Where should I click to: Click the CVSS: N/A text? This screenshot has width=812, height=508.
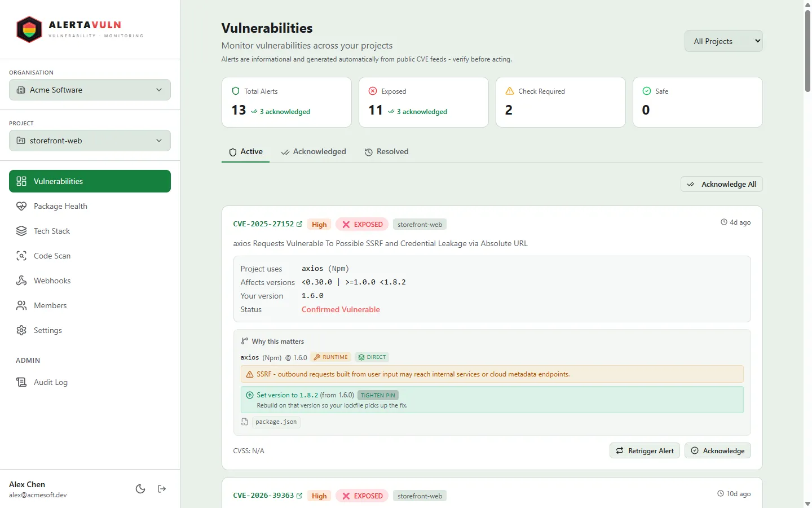pos(249,450)
